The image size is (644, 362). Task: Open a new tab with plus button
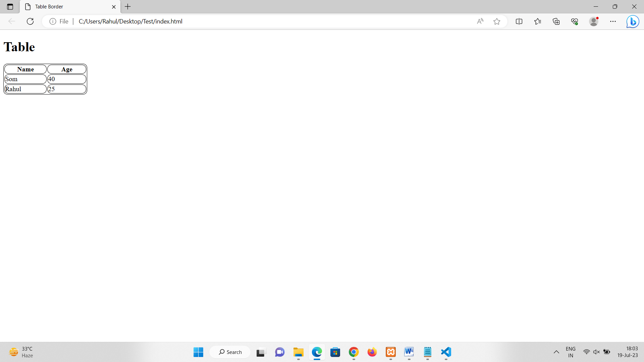coord(128,7)
